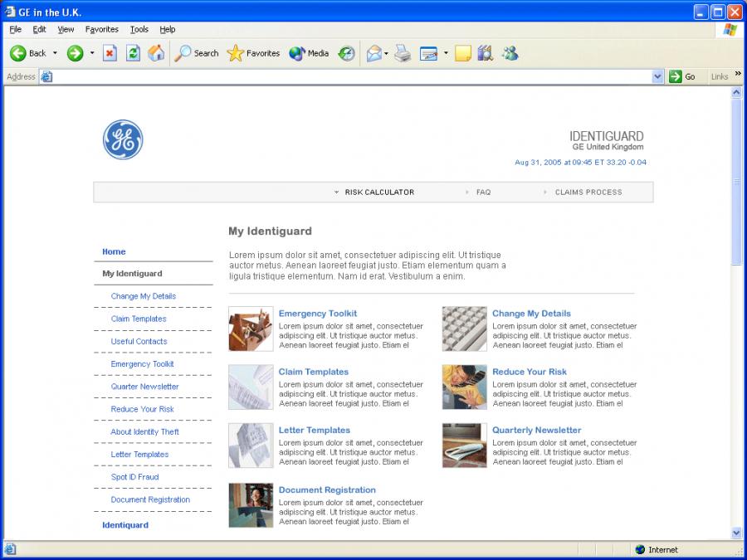This screenshot has width=747, height=560.
Task: Print the page with printer icon
Action: [x=403, y=53]
